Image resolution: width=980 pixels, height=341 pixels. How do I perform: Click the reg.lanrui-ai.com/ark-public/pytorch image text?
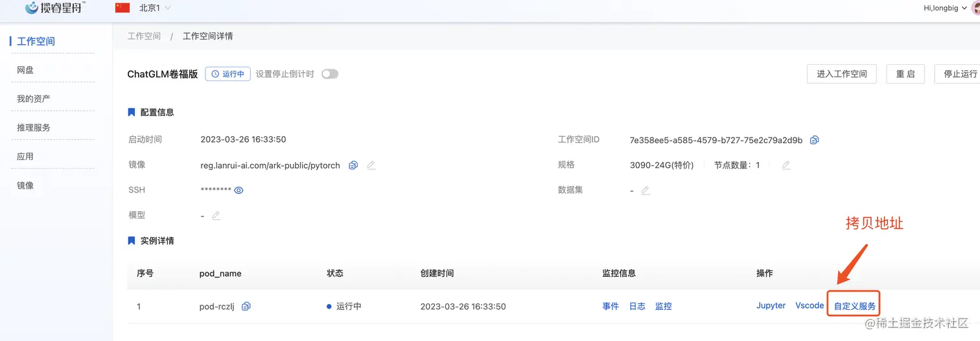pyautogui.click(x=270, y=165)
